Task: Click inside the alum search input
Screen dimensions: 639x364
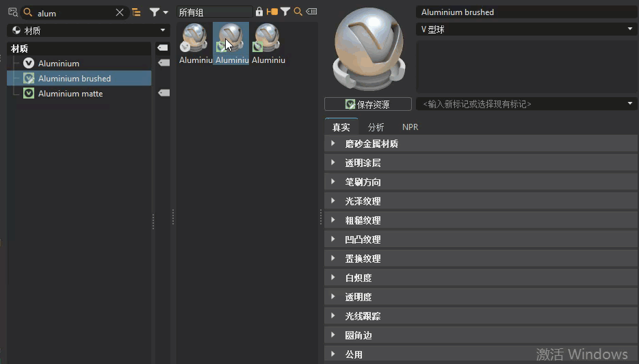Action: pos(73,13)
